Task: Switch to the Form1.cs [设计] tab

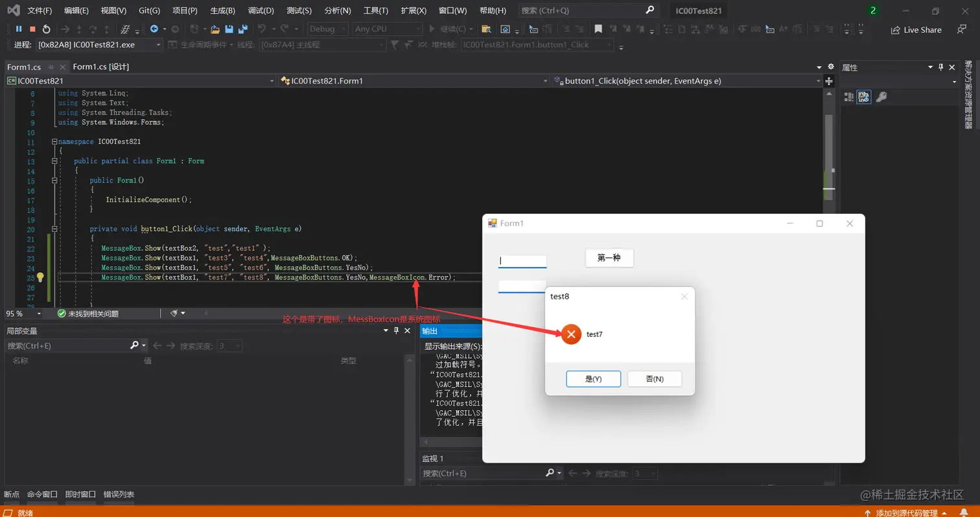Action: 100,67
